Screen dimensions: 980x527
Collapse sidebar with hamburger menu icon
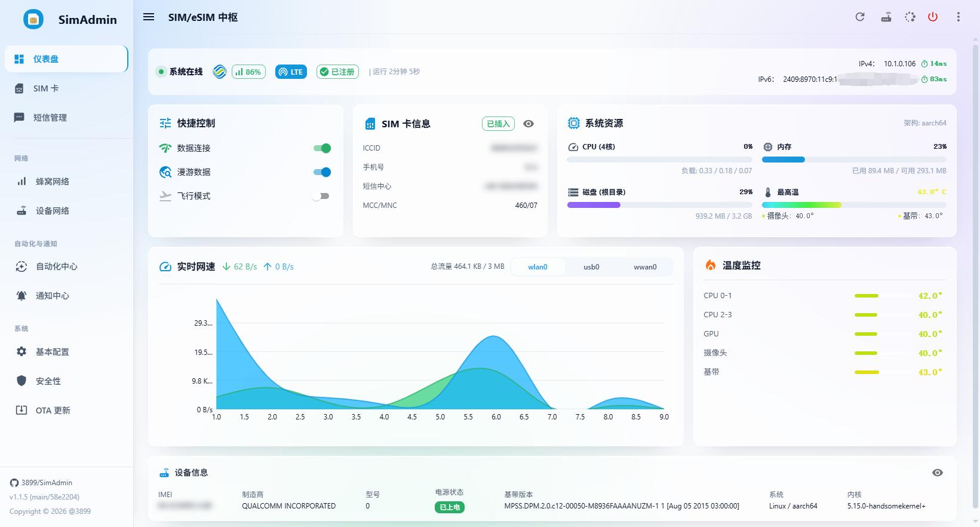149,17
